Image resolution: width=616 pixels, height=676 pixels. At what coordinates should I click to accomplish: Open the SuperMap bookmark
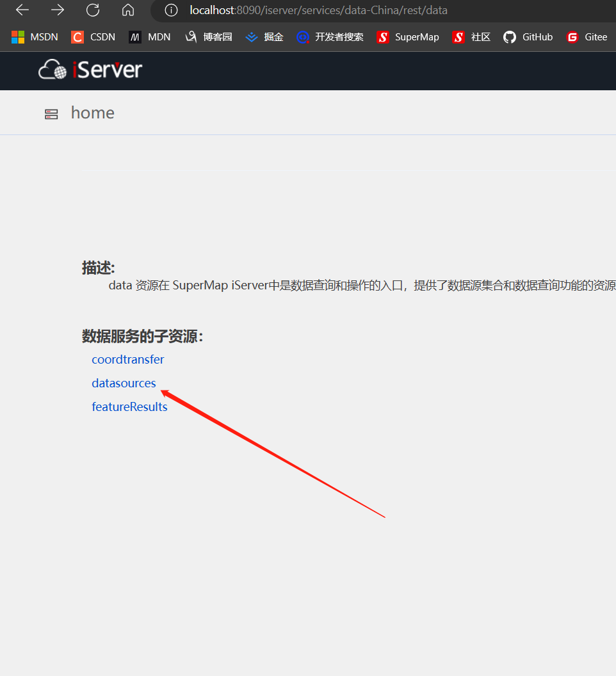[x=408, y=37]
